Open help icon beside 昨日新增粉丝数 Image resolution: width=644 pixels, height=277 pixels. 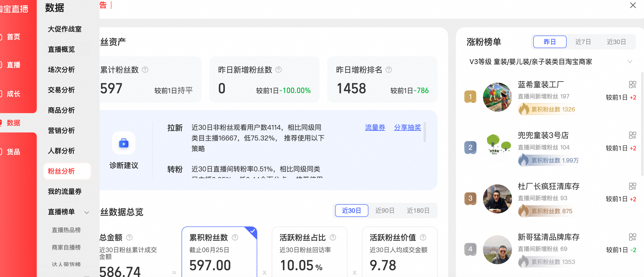(278, 70)
